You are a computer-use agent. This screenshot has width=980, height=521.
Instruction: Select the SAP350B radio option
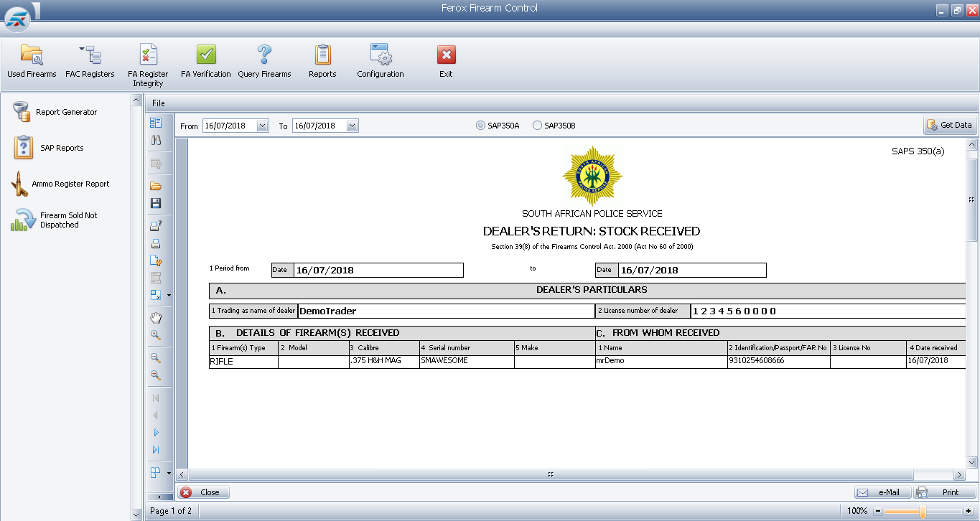click(x=554, y=126)
